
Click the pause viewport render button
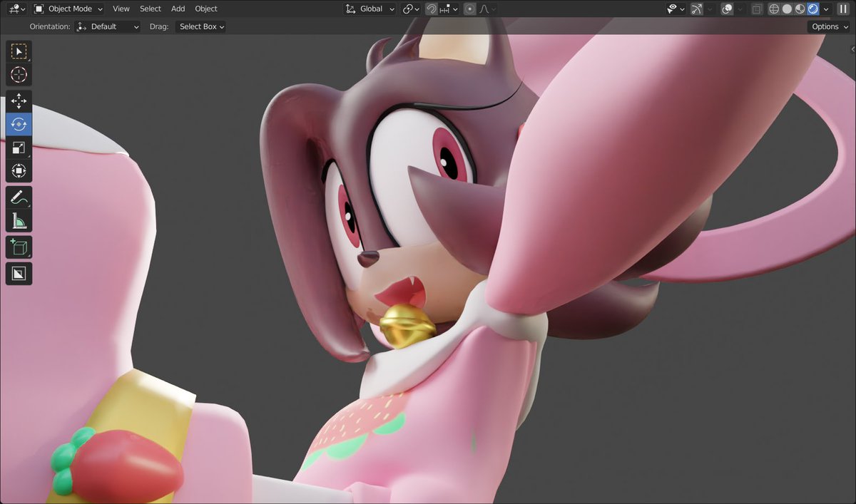point(842,9)
